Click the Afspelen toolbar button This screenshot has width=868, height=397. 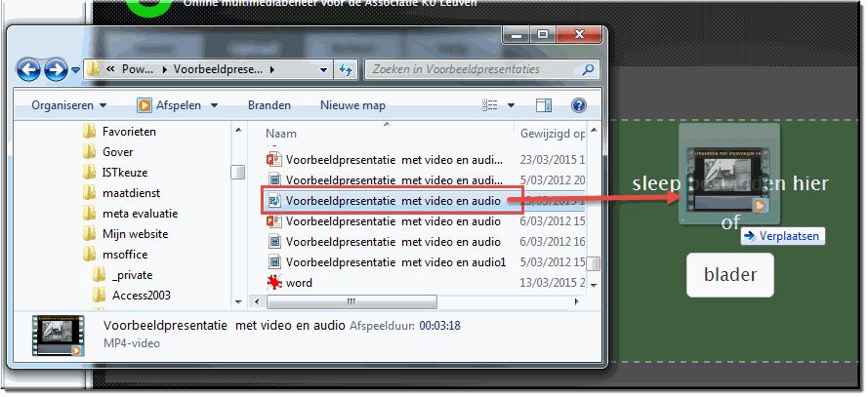click(x=169, y=105)
